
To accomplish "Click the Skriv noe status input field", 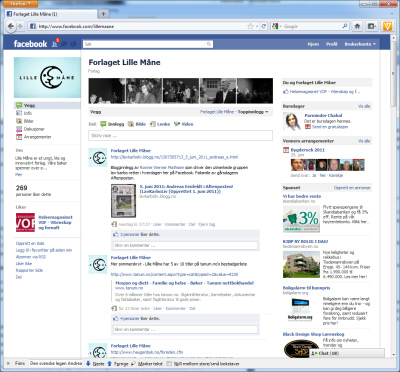I will [x=180, y=136].
